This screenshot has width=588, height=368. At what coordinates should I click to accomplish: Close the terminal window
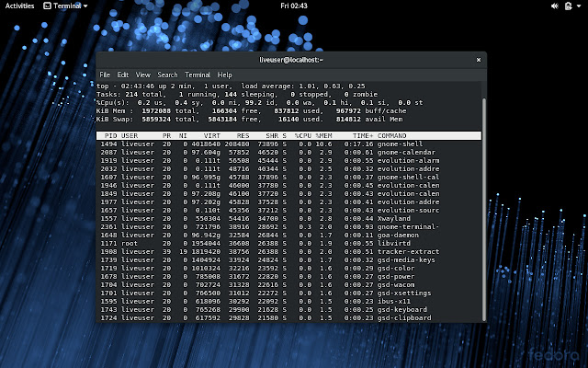tap(479, 60)
